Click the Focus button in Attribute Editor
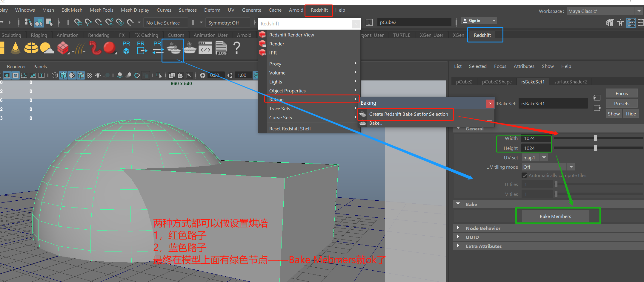This screenshot has width=644, height=282. [x=622, y=94]
